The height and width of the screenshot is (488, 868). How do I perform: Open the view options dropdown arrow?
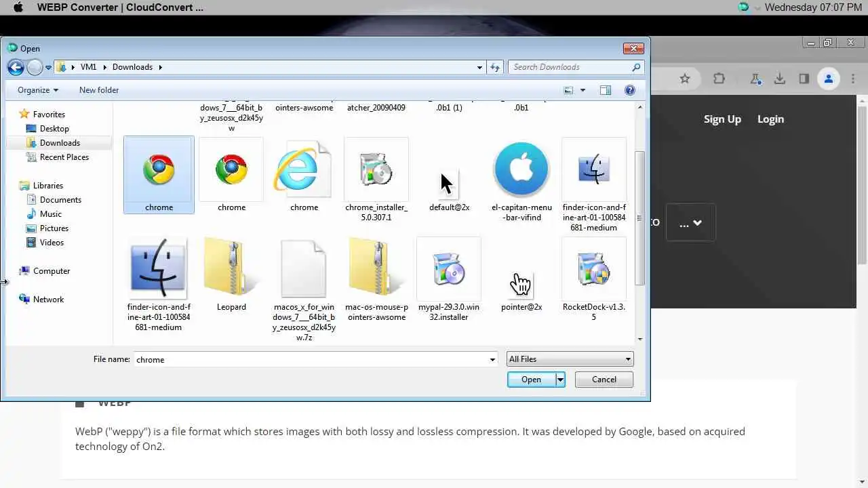[x=583, y=90]
